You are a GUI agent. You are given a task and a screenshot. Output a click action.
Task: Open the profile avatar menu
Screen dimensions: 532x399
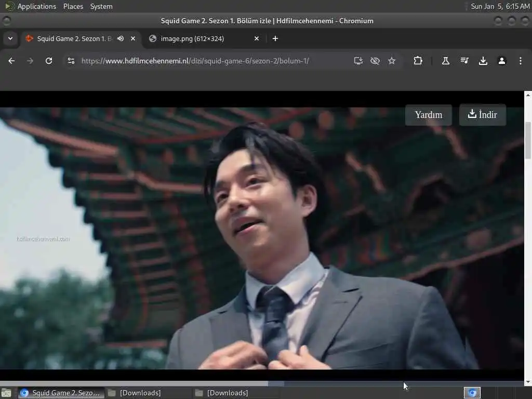tap(502, 61)
